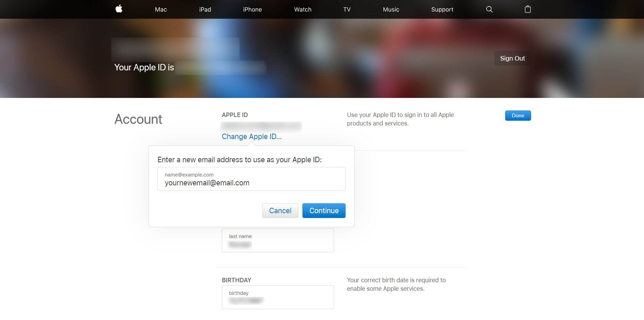The height and width of the screenshot is (320, 644).
Task: Open the Support navigation item
Action: click(442, 10)
